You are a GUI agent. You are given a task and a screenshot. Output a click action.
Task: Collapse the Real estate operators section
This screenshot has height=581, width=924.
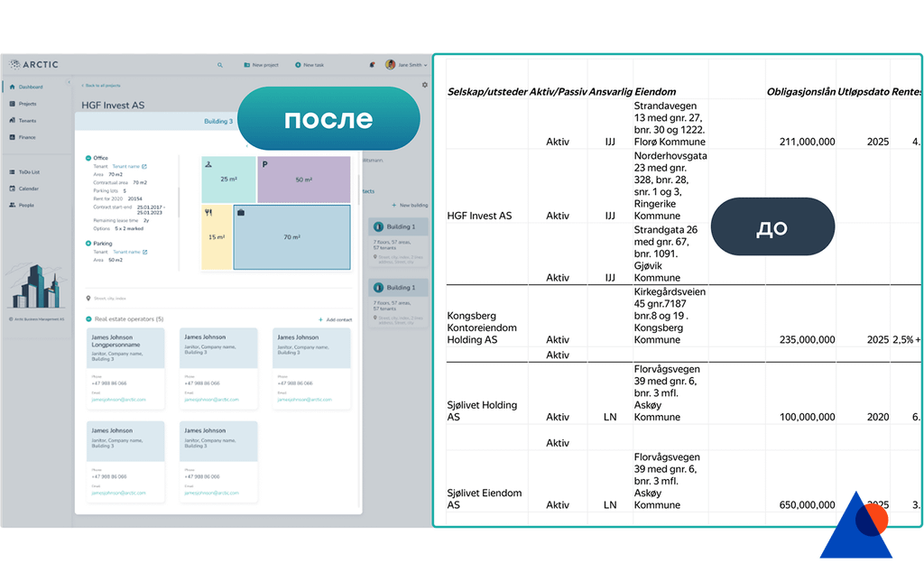(89, 319)
